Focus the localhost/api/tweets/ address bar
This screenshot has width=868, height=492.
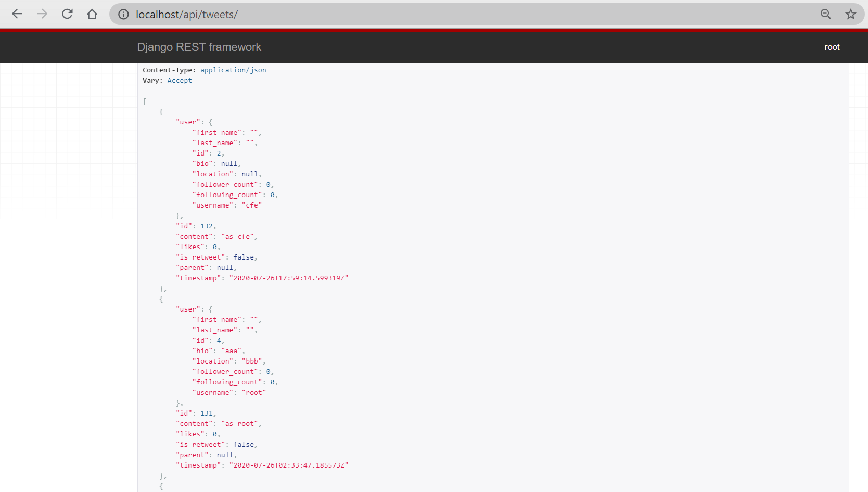416,15
